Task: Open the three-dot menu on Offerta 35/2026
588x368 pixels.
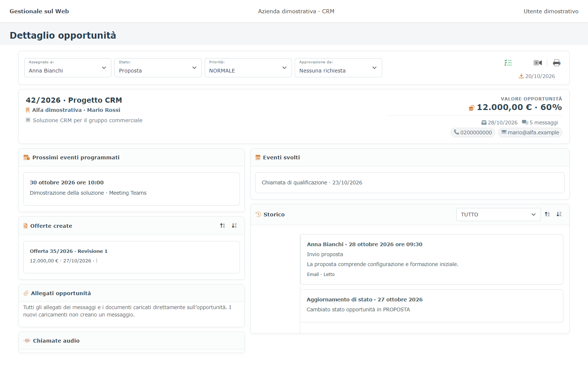Action: point(97,261)
